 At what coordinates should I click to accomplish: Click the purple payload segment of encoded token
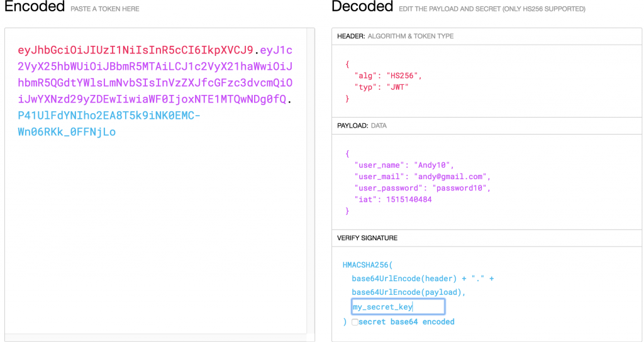click(155, 83)
